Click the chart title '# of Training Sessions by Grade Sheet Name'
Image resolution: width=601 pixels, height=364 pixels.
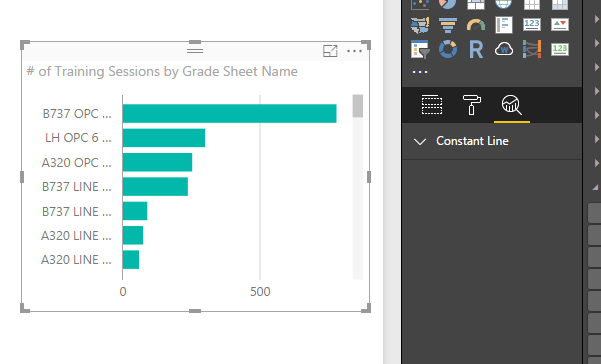[x=162, y=72]
